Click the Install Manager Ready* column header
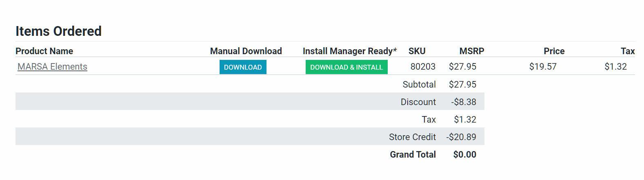This screenshot has height=180, width=644. click(349, 51)
